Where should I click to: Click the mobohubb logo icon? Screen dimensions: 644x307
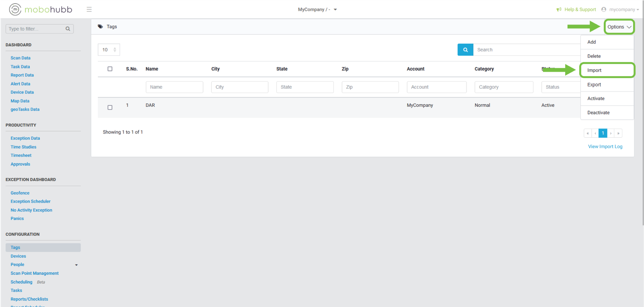[15, 9]
